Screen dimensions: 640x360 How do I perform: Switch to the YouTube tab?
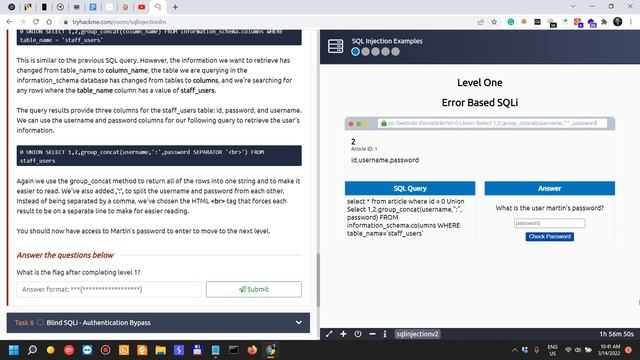pos(142,7)
